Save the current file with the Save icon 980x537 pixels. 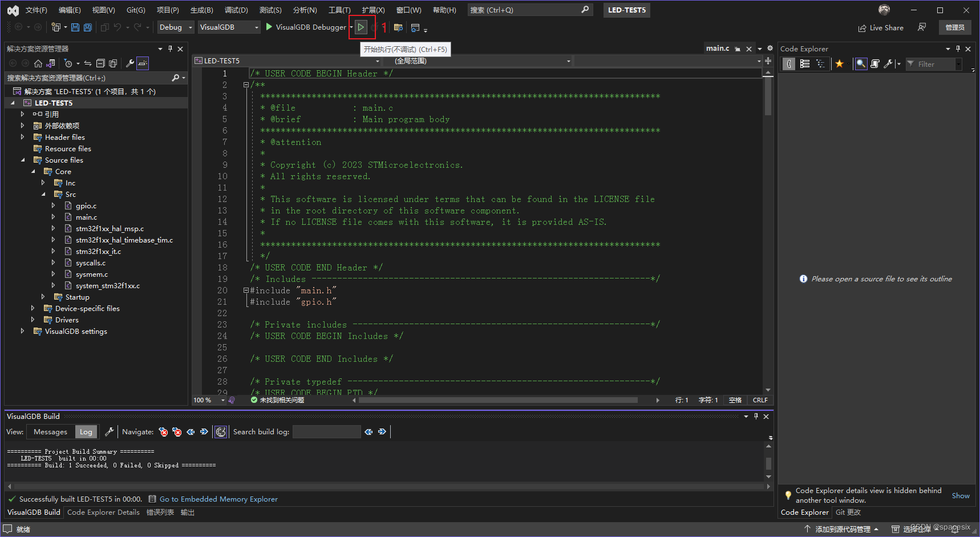(x=75, y=27)
